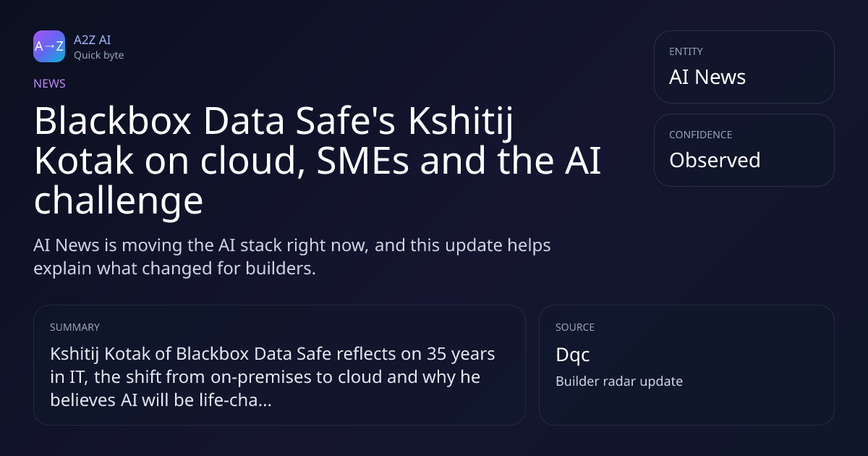The width and height of the screenshot is (868, 456).
Task: Click the Observed confidence value
Action: [715, 160]
